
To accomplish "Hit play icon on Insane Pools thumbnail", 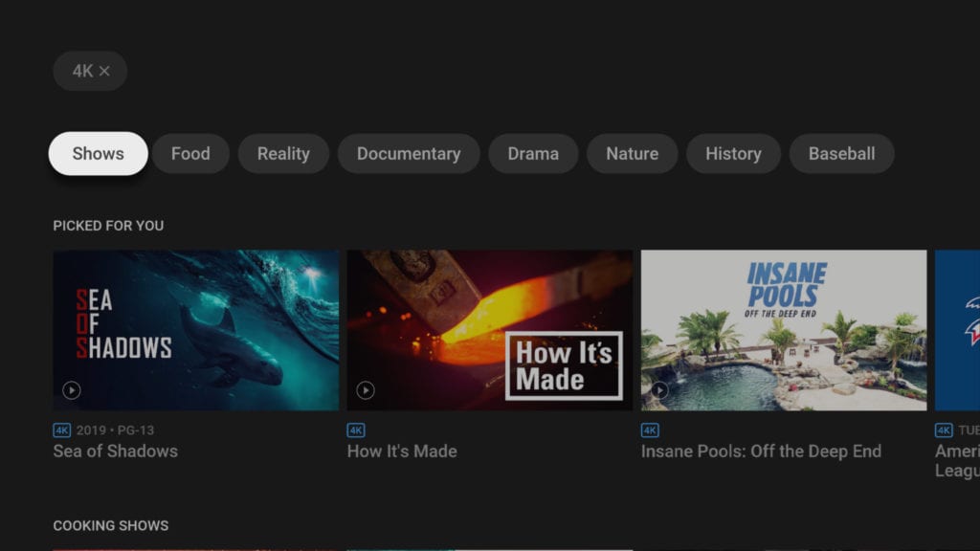I will click(x=659, y=390).
